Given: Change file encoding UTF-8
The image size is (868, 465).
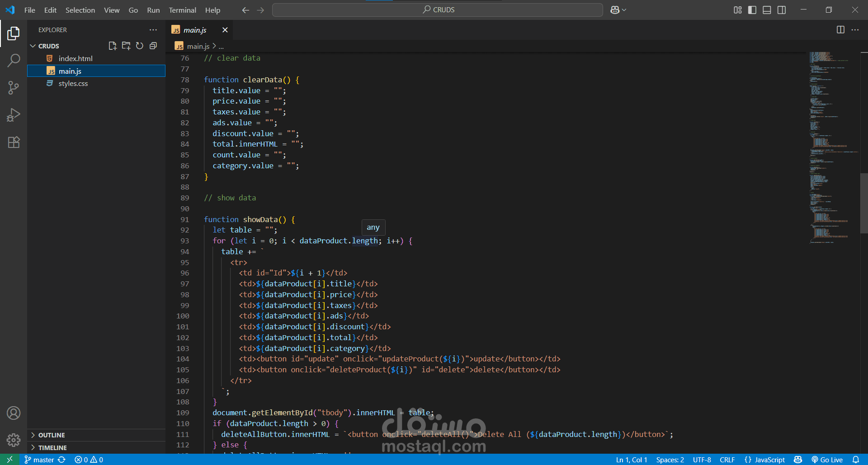Looking at the screenshot, I should pos(702,460).
